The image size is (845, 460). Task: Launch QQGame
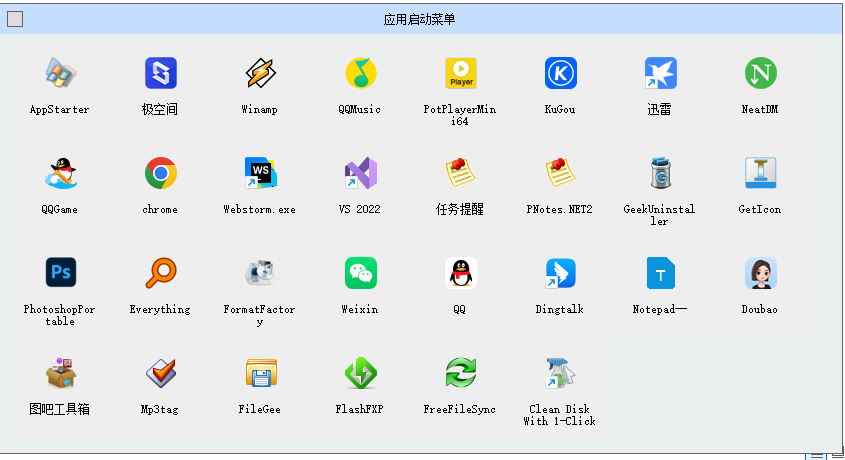click(60, 173)
